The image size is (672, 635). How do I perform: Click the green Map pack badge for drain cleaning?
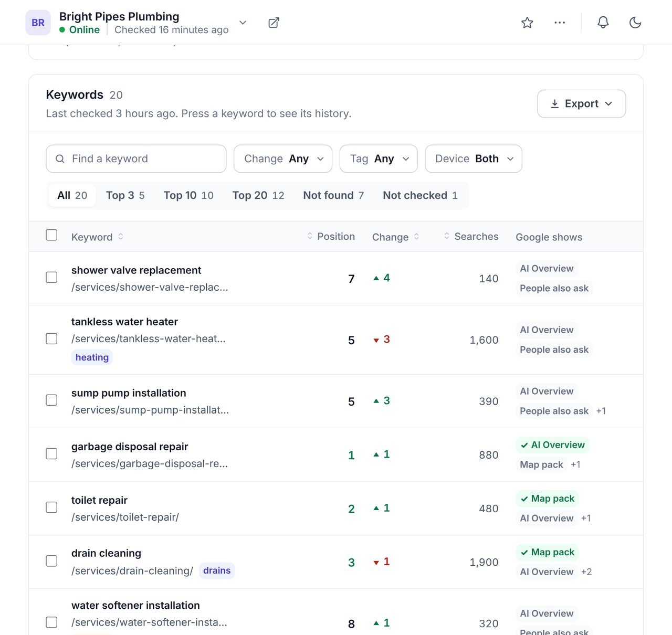click(548, 552)
